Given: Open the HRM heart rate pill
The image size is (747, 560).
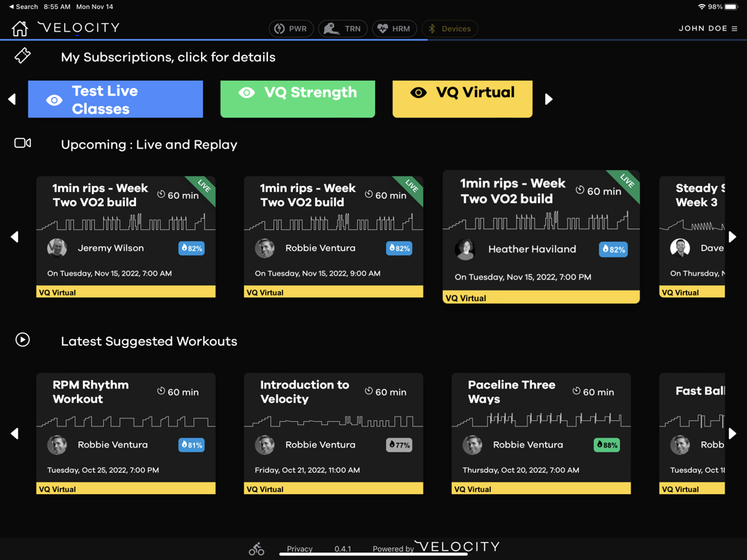Looking at the screenshot, I should pyautogui.click(x=394, y=28).
